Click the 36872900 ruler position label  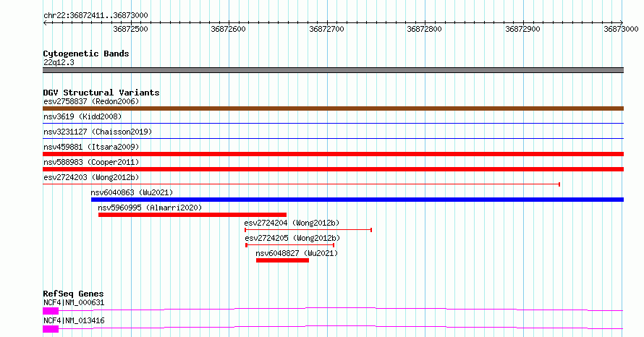pyautogui.click(x=523, y=29)
